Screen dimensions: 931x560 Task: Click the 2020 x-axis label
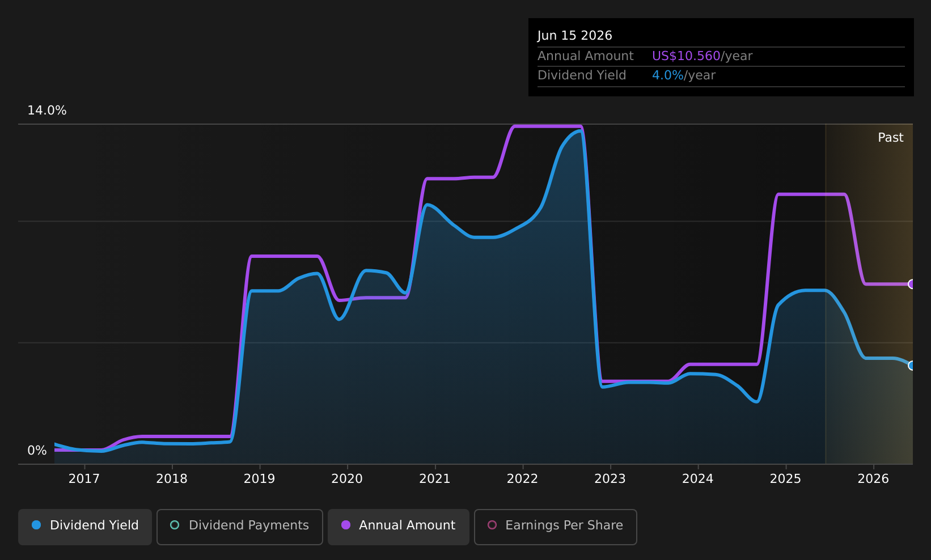pyautogui.click(x=347, y=479)
